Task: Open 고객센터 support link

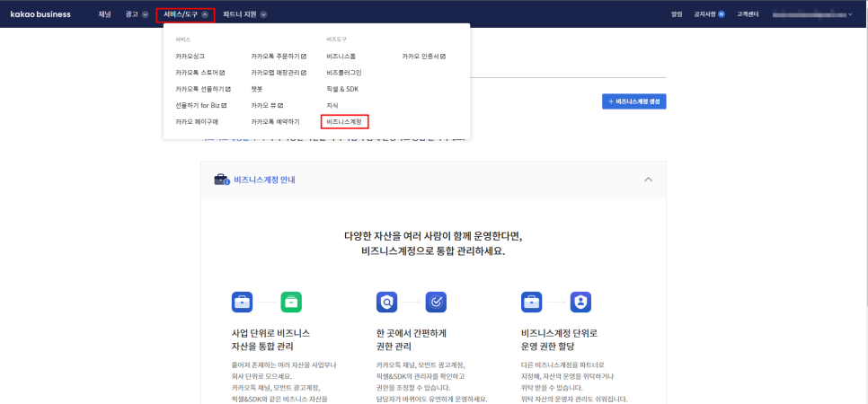Action: tap(747, 14)
